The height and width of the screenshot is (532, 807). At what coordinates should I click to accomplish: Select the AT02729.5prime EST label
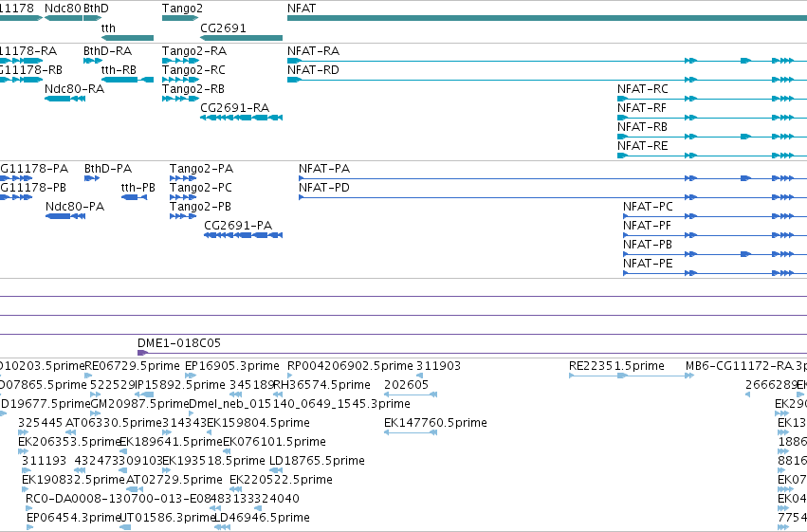(x=174, y=480)
